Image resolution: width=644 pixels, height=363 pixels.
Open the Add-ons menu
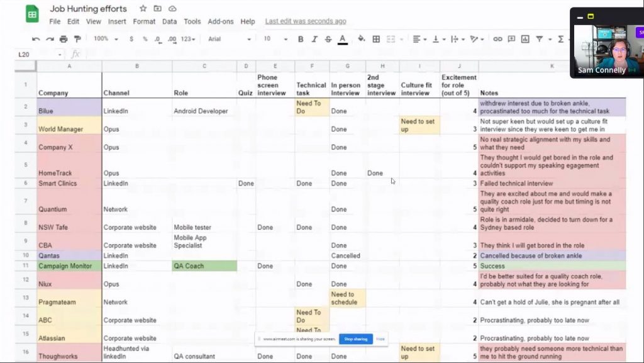point(220,21)
